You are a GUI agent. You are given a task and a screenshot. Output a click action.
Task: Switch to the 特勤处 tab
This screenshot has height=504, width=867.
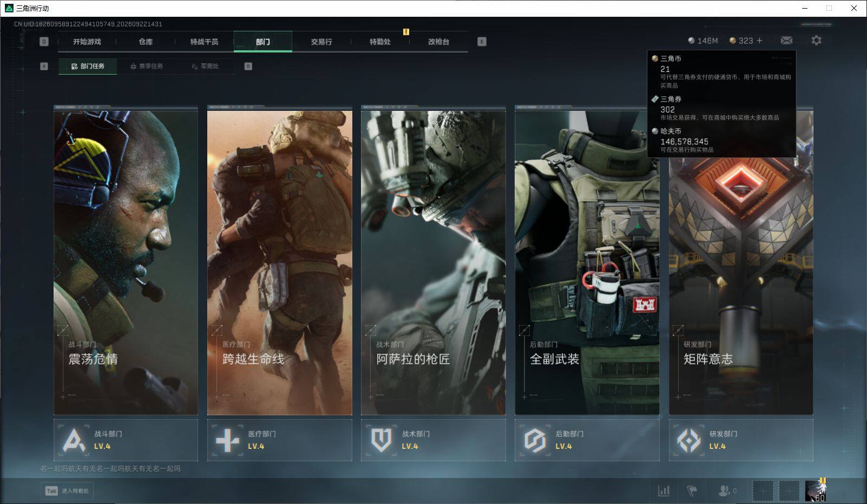tap(380, 42)
